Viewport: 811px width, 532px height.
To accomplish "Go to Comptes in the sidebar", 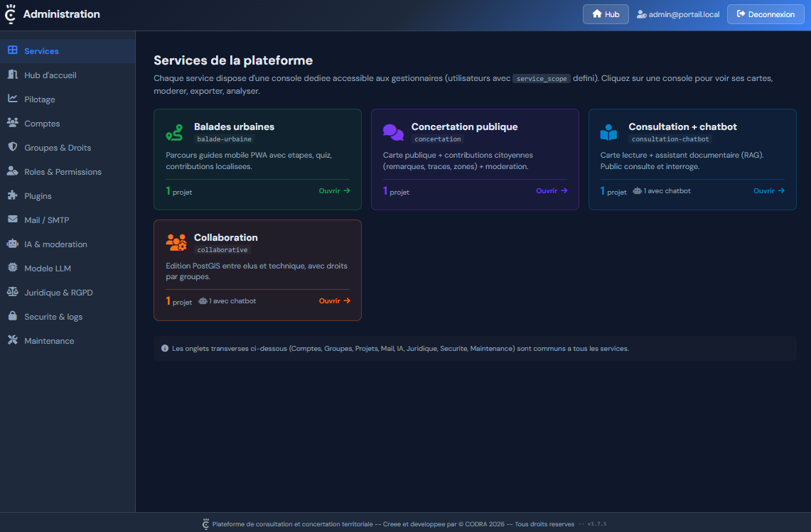I will tap(42, 124).
